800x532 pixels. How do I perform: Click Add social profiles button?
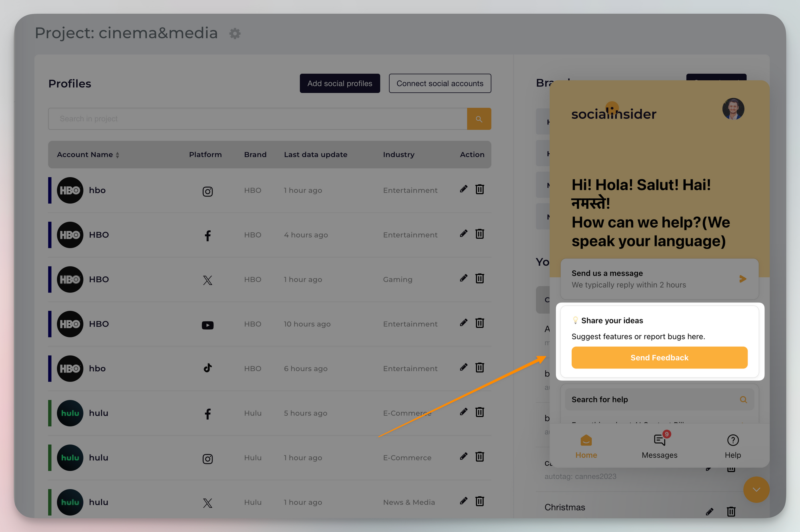(340, 83)
